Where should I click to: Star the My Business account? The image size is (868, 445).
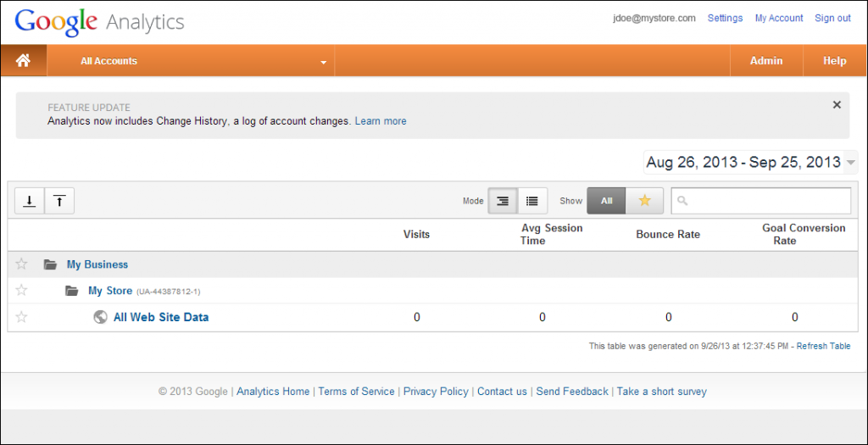21,264
